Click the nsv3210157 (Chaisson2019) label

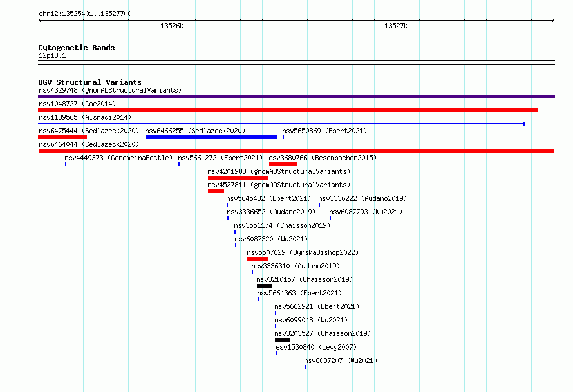tap(305, 279)
